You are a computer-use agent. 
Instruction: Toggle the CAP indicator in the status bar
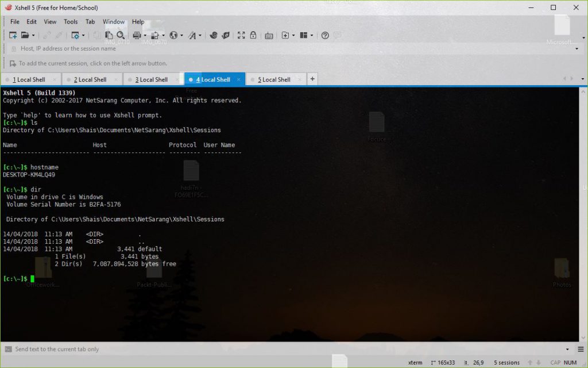(554, 362)
